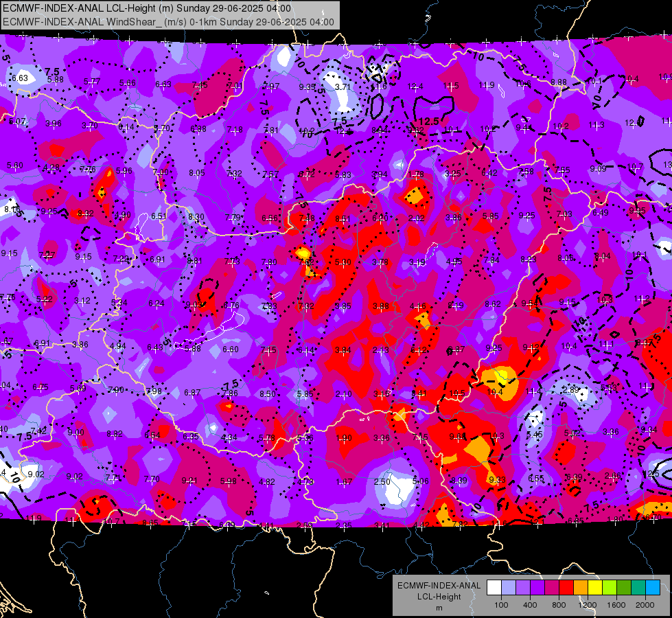The width and height of the screenshot is (672, 618).
Task: Click the grid value 2.50
Action: click(382, 481)
